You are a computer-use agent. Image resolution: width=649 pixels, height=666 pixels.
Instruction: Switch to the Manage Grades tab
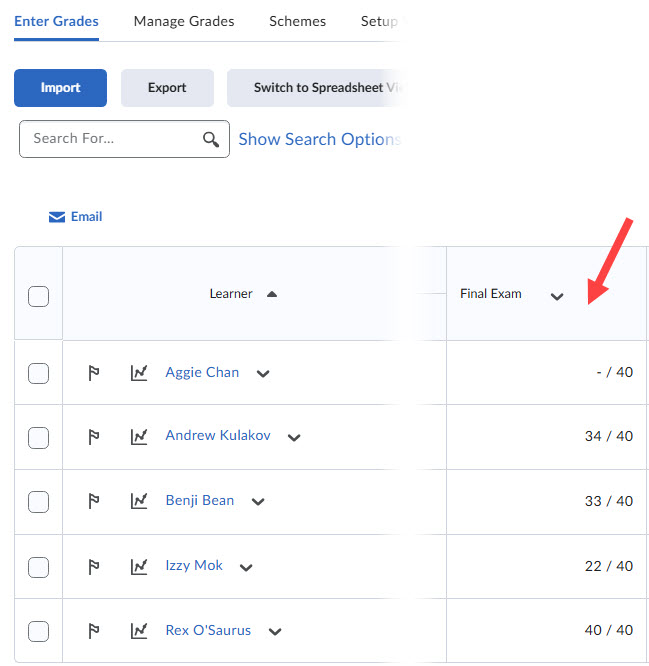[x=184, y=21]
